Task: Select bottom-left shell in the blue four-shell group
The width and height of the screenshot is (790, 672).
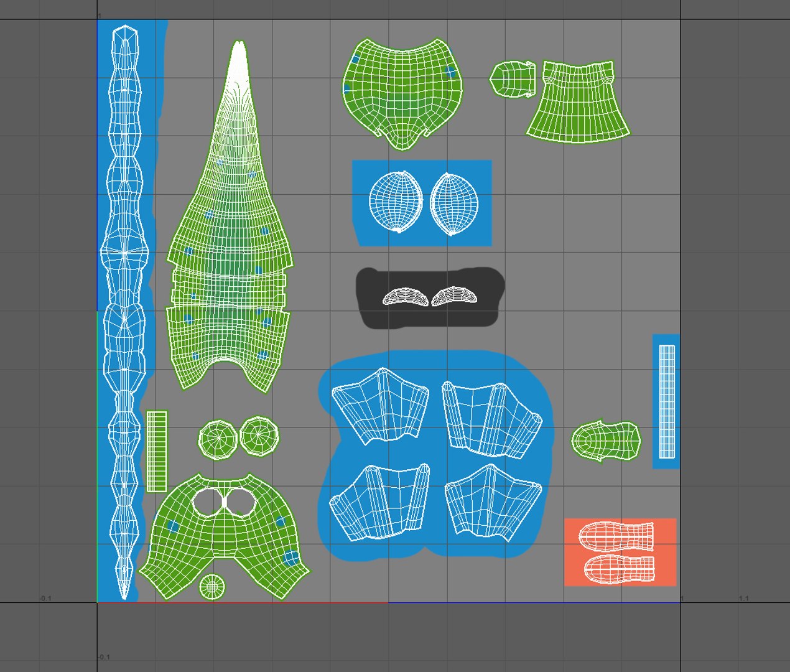Action: tap(379, 503)
